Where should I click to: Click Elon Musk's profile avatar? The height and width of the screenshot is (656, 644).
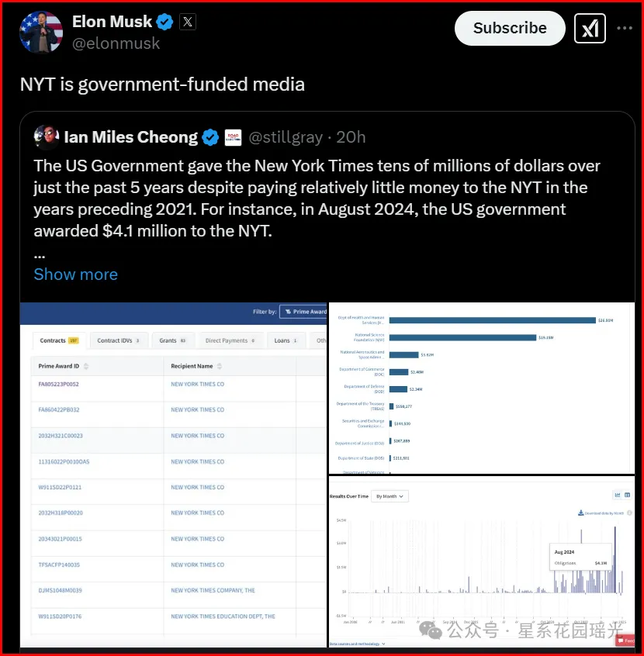(x=40, y=32)
